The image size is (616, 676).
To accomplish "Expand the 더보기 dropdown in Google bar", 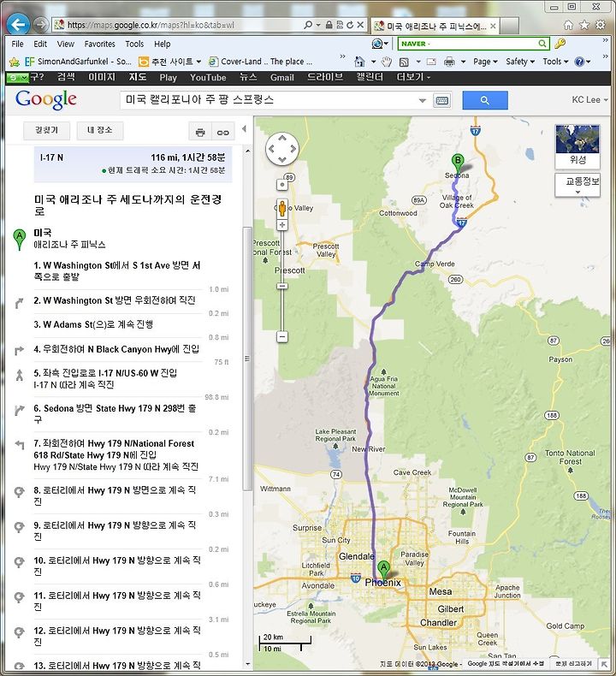I will click(413, 77).
